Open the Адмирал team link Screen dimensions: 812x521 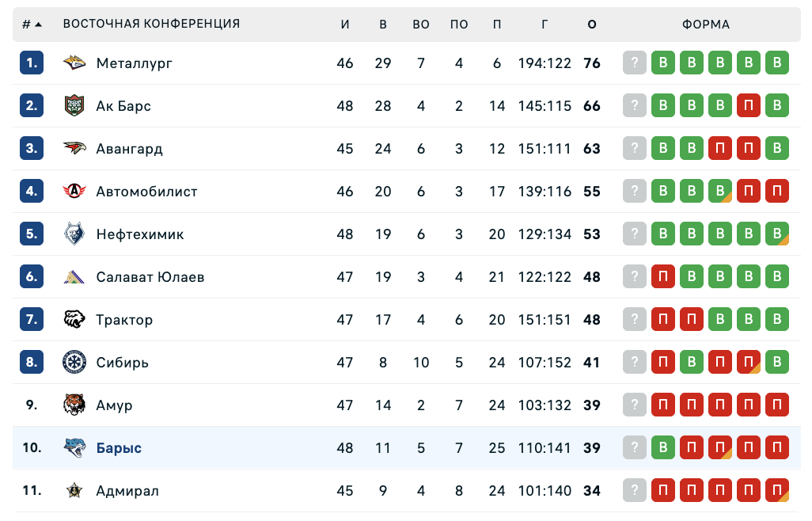127,491
